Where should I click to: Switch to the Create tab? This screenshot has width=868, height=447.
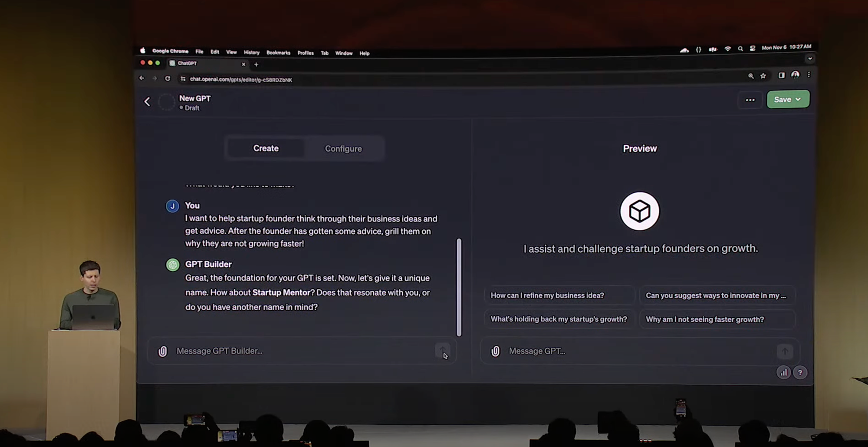click(x=266, y=148)
